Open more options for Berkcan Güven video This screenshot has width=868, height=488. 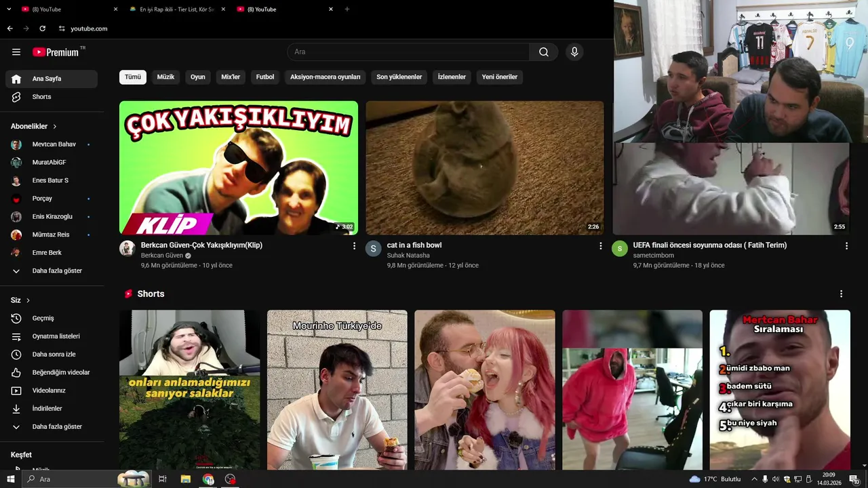tap(354, 246)
